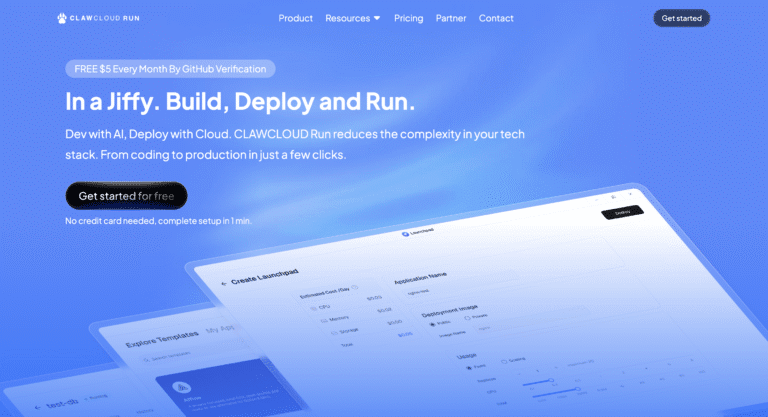Select the Private deployment image radio button
Viewport: 768px width, 417px height.
[467, 317]
